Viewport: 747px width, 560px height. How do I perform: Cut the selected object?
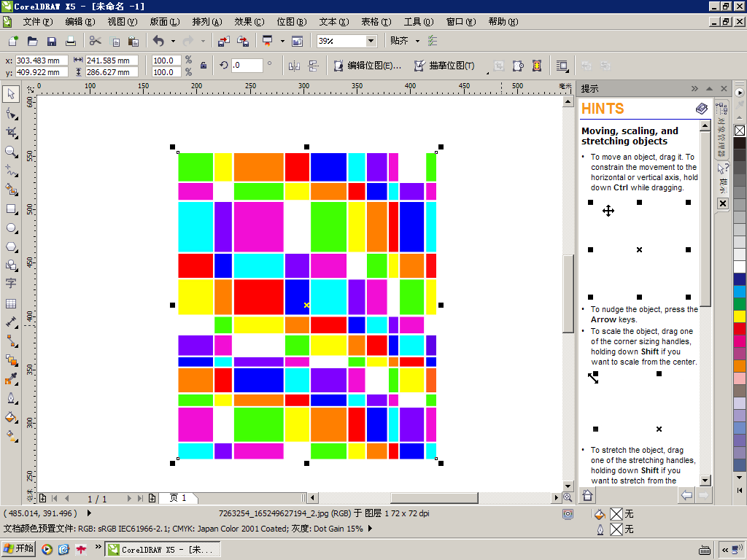pos(96,41)
